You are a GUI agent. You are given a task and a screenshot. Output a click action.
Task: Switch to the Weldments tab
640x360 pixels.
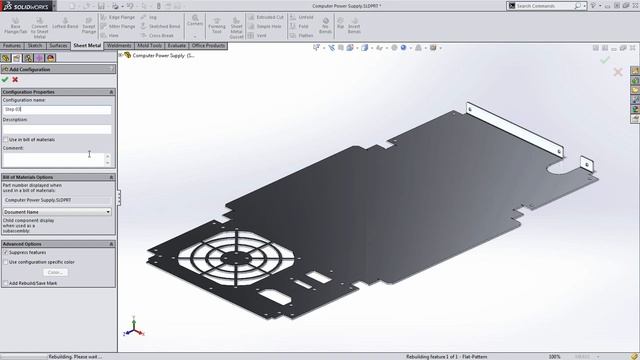coord(119,46)
